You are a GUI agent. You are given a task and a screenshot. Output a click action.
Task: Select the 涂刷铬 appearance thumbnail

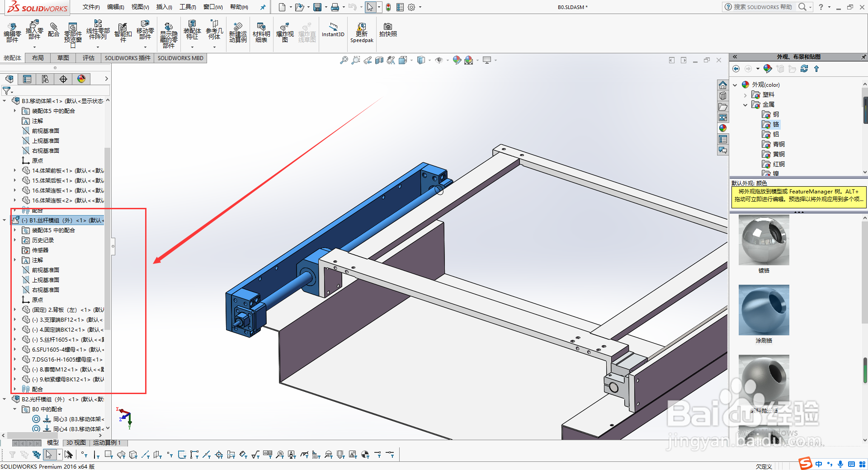point(764,310)
